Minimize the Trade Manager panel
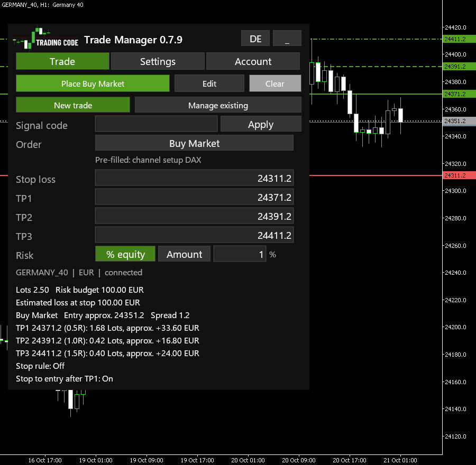Screen dimensions: 476x465 287,39
